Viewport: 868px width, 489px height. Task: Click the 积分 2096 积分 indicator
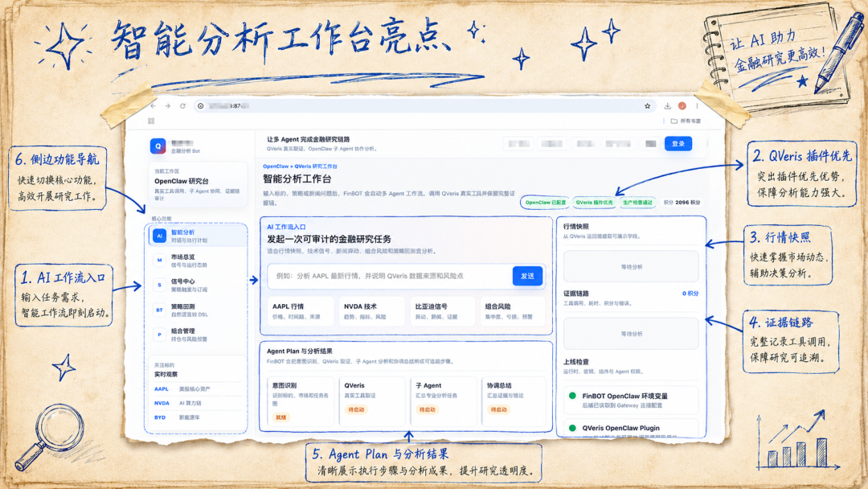point(682,203)
